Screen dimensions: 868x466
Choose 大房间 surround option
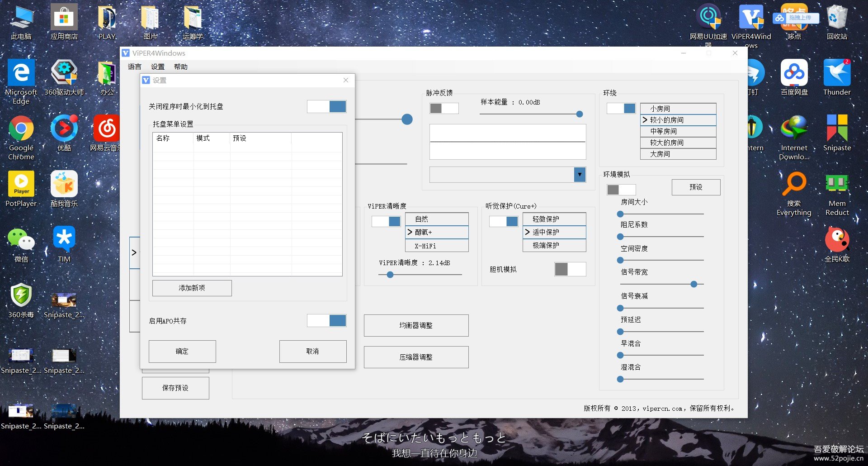click(678, 154)
